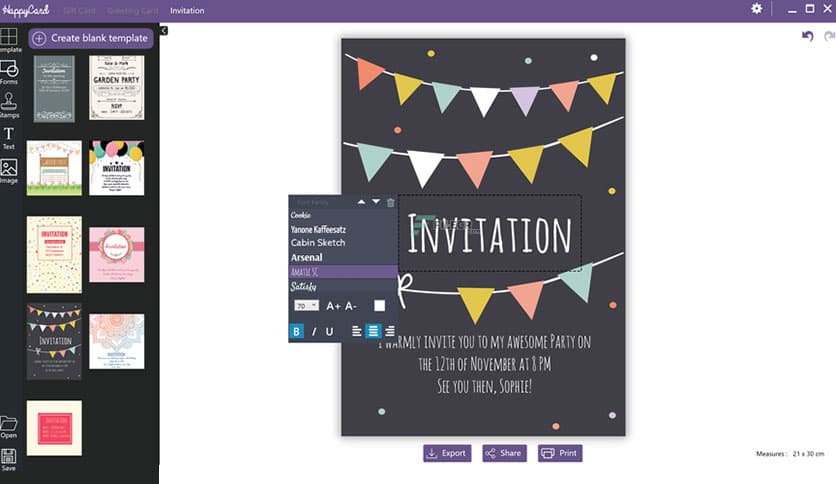Increase font size with A+
The width and height of the screenshot is (836, 484).
click(333, 306)
